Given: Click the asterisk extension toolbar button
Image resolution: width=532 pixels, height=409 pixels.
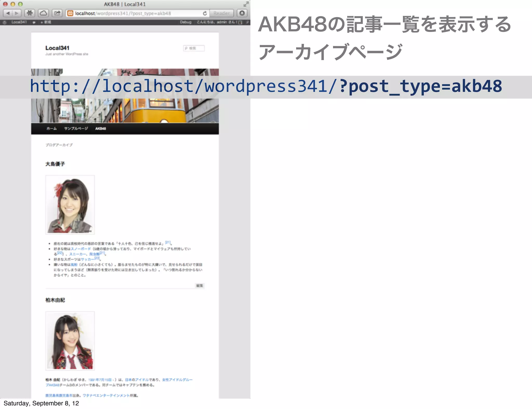Looking at the screenshot, I should 30,13.
